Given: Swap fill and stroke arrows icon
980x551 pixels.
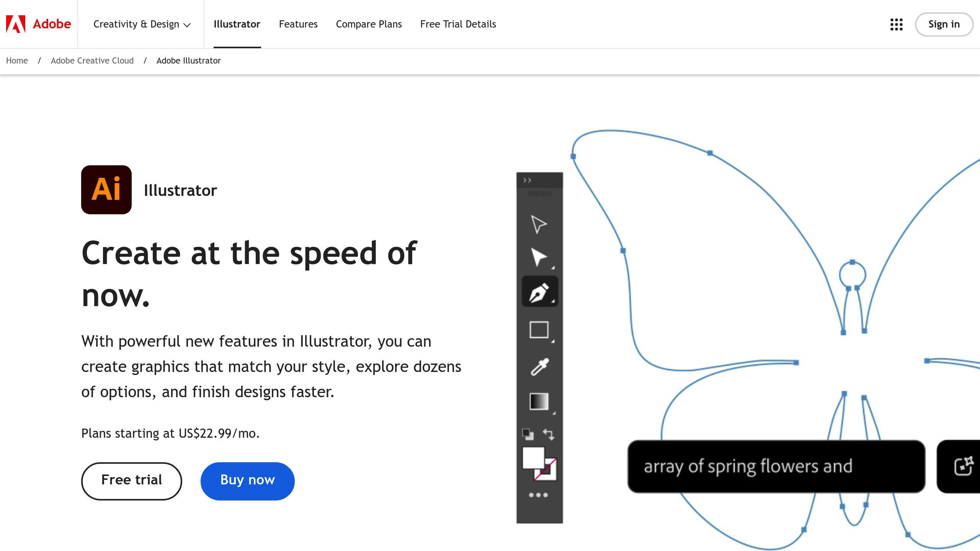Looking at the screenshot, I should (549, 434).
